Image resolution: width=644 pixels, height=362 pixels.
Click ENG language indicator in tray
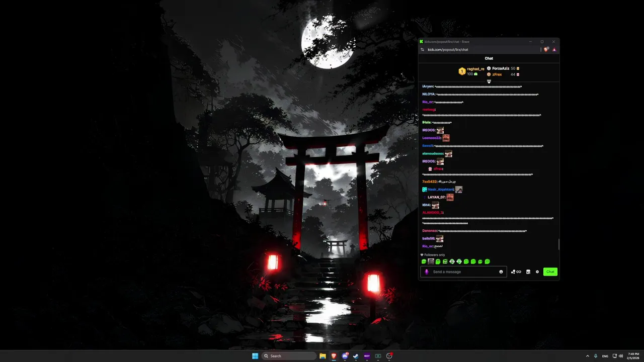pos(605,356)
